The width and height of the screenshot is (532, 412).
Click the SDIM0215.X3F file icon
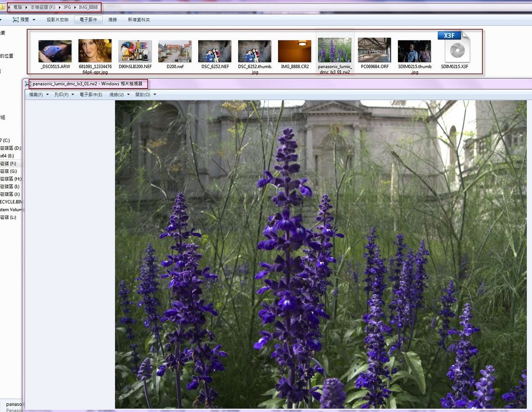pos(454,48)
